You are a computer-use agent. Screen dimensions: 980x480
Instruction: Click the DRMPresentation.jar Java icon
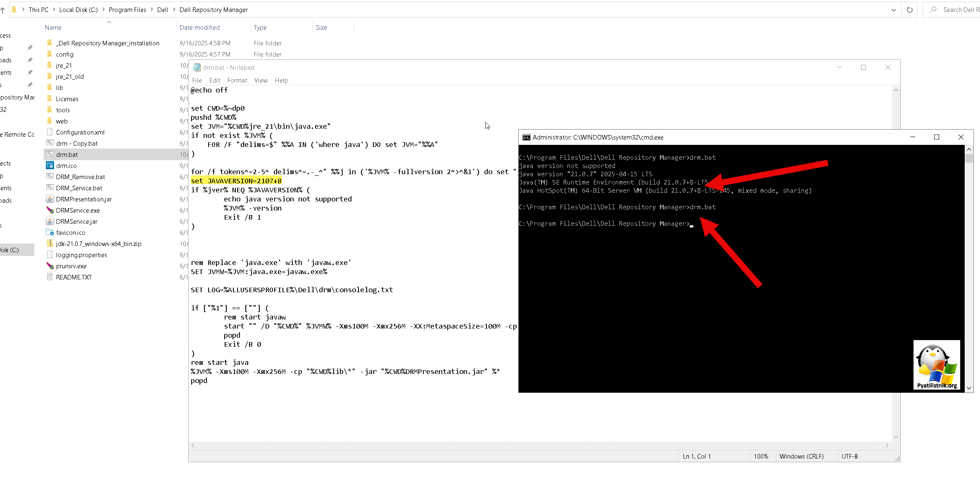(50, 199)
